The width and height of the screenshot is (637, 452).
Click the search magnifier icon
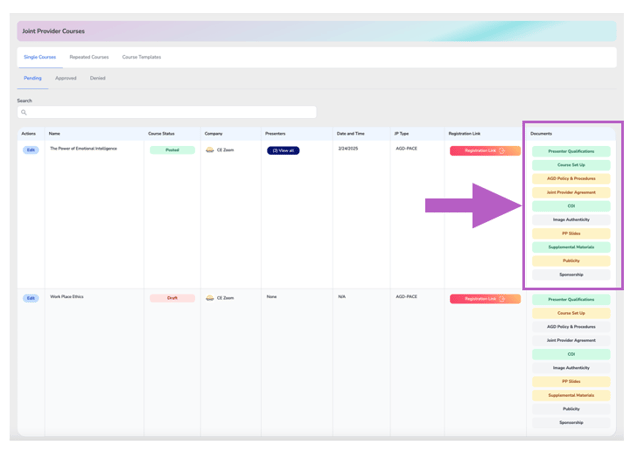(24, 113)
